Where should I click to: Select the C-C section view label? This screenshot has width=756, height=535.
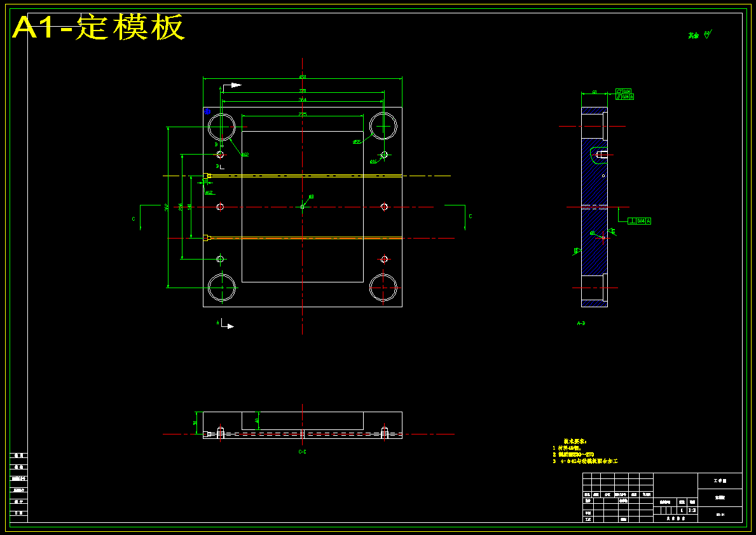pyautogui.click(x=302, y=452)
